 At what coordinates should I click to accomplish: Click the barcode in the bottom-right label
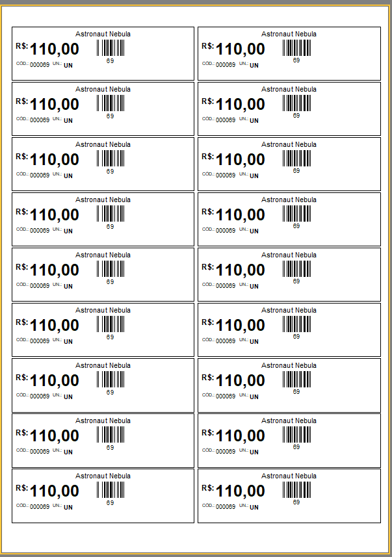click(x=296, y=490)
